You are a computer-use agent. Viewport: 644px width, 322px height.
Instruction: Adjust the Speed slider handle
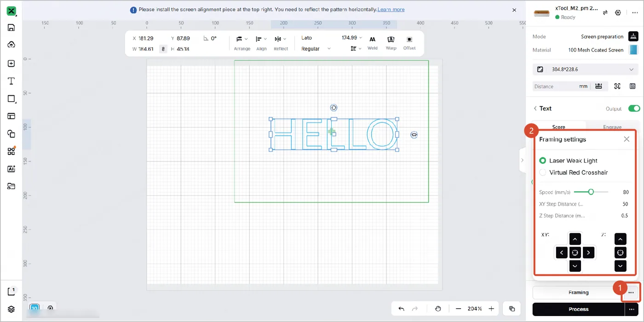tap(591, 192)
